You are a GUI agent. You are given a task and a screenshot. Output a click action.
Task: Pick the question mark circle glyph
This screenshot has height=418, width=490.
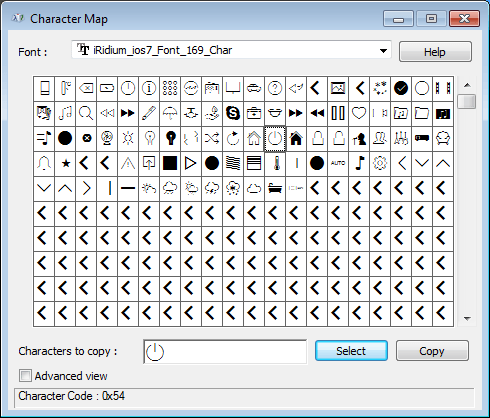point(275,88)
